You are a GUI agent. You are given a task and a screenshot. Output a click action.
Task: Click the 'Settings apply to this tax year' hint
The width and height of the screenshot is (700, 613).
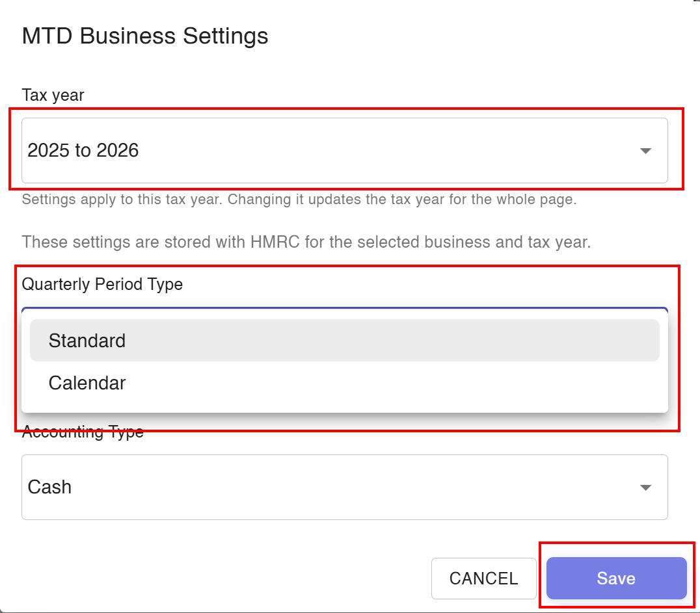pyautogui.click(x=299, y=199)
